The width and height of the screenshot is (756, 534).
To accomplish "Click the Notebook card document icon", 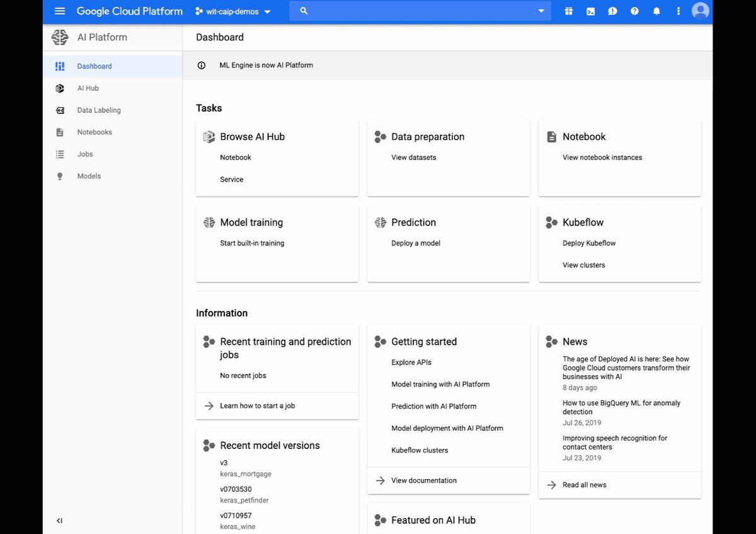I will point(552,137).
